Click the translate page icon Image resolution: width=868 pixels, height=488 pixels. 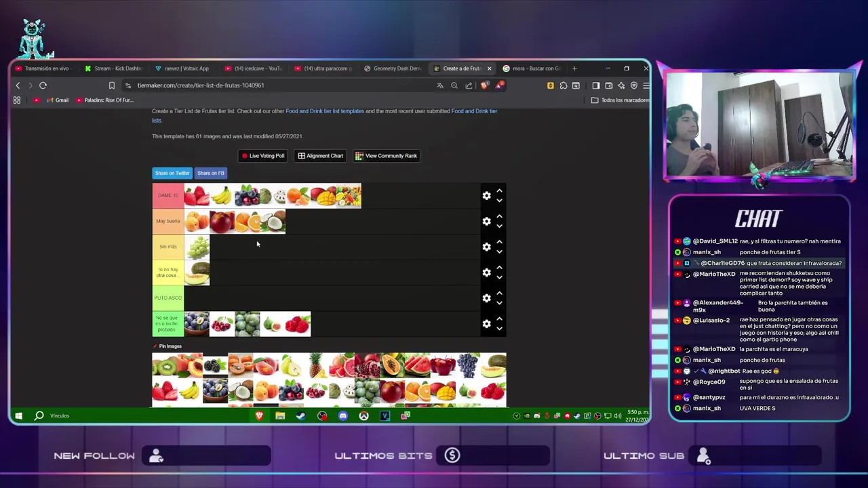pyautogui.click(x=440, y=85)
